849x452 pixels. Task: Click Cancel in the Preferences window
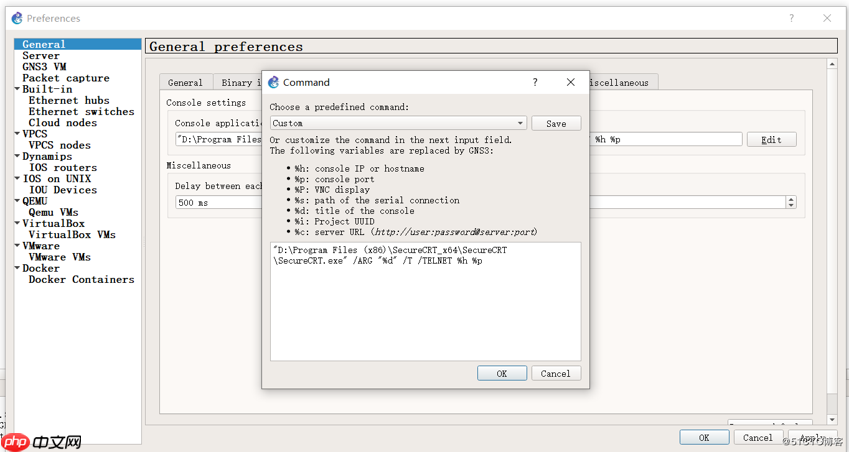pos(757,437)
